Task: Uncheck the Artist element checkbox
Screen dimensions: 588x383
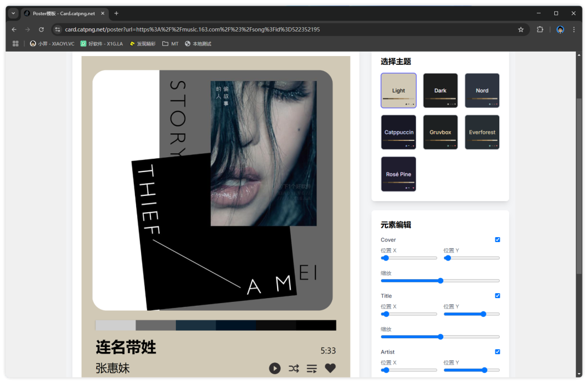Action: 497,351
